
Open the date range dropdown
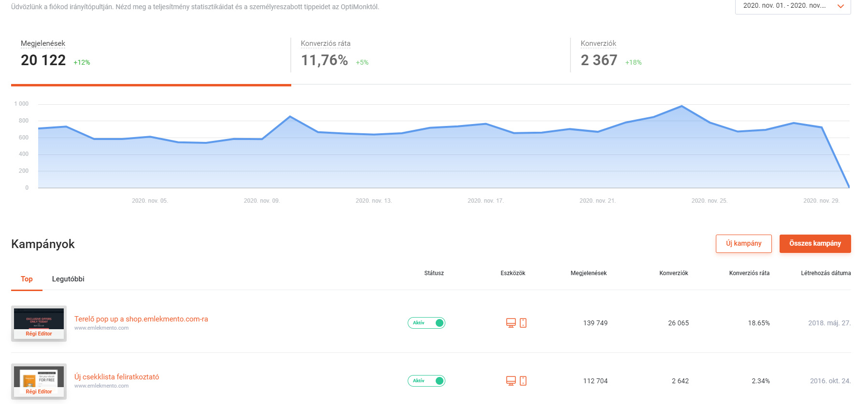click(x=793, y=6)
